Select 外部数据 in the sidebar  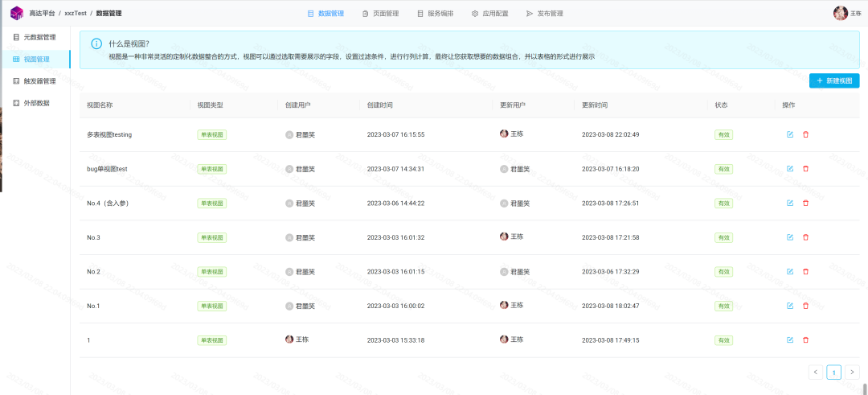click(35, 103)
